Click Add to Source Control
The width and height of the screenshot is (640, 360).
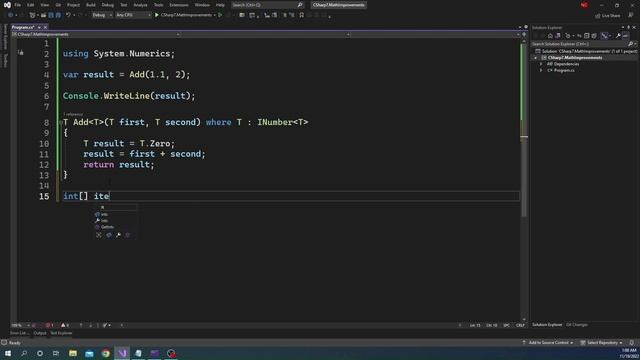(x=548, y=343)
